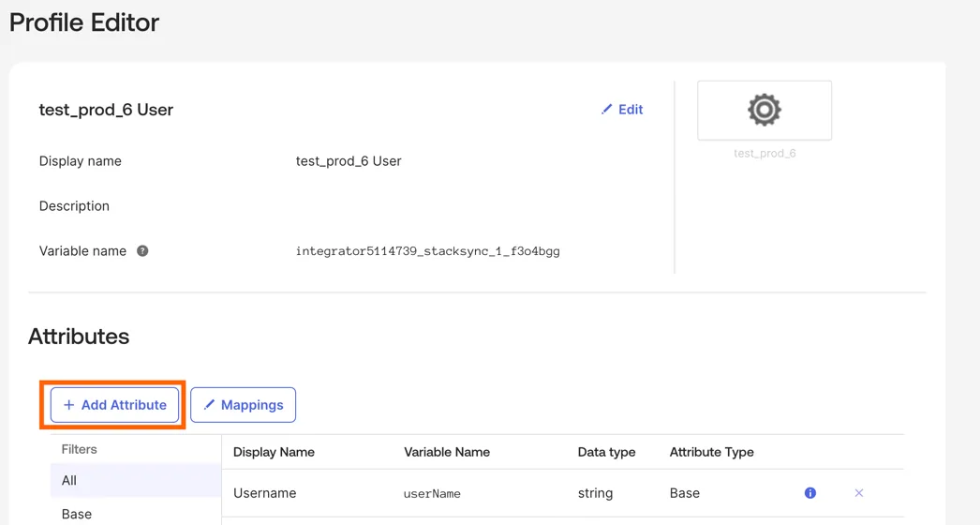
Task: Click the userName variable name cell
Action: [x=432, y=494]
